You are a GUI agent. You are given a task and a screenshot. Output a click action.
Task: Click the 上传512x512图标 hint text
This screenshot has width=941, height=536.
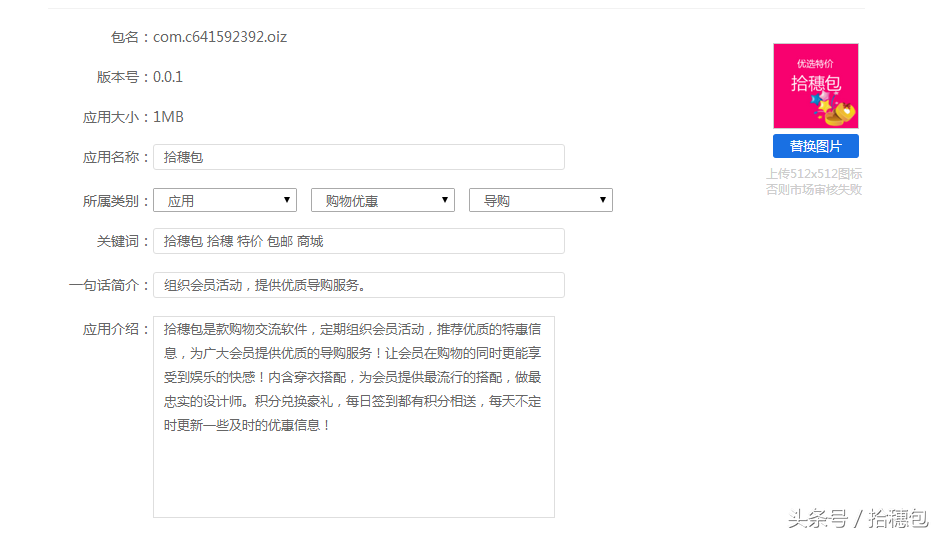coord(814,174)
